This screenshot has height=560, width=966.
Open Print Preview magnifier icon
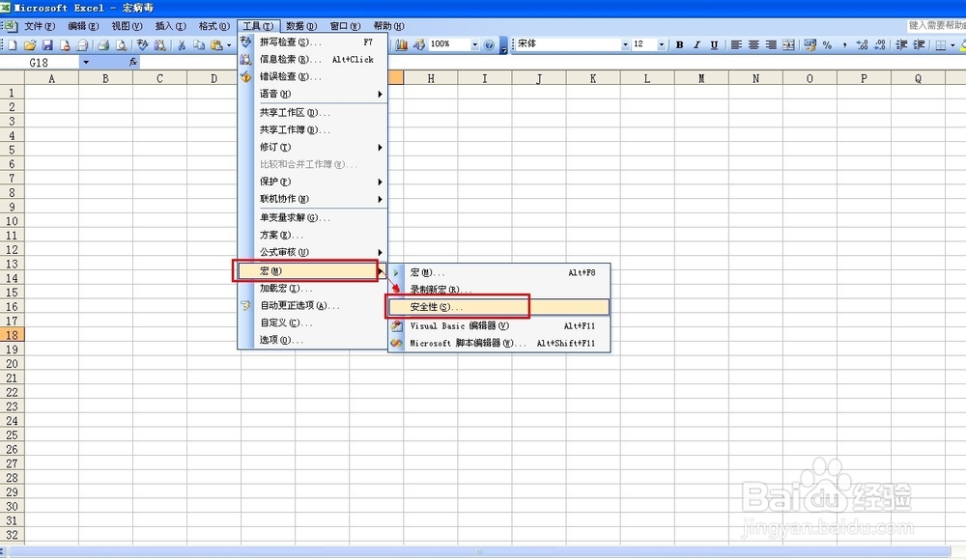coord(122,45)
